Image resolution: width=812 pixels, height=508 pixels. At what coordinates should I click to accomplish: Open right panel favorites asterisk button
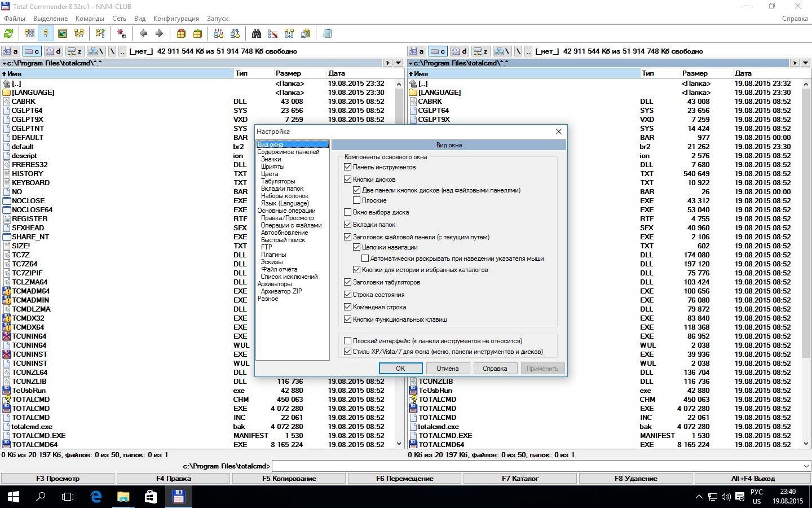795,63
